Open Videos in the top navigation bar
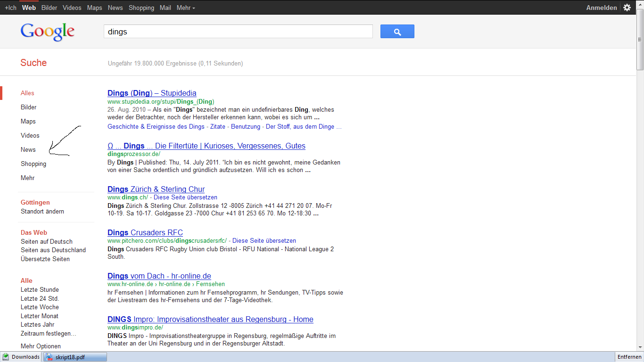The width and height of the screenshot is (644, 362). (x=72, y=8)
